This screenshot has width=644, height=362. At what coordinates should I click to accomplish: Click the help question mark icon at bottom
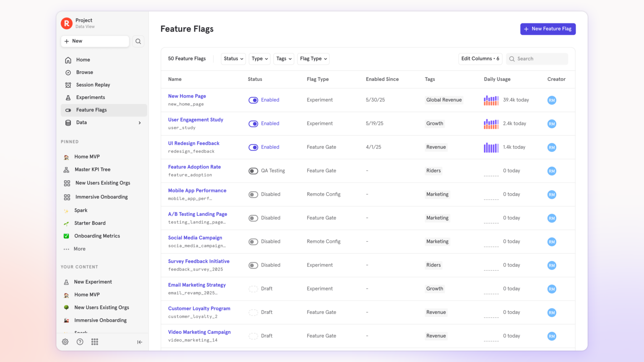coord(80,342)
